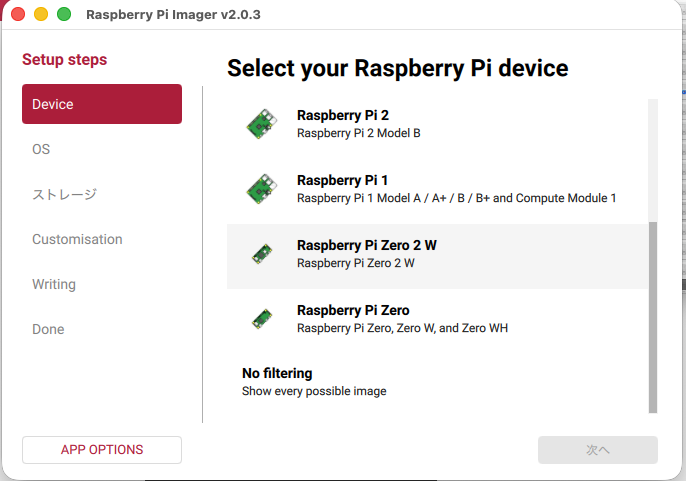Click the Raspberry Pi 1 board icon
This screenshot has height=481, width=686.
[x=262, y=188]
